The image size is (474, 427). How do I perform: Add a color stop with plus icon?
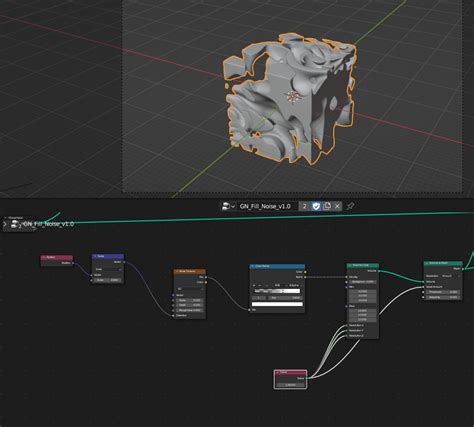tap(254, 285)
